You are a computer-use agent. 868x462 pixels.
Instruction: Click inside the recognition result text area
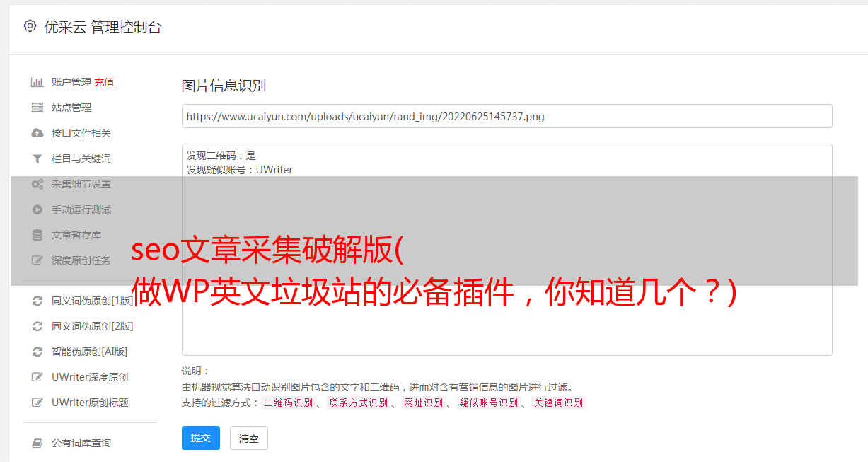pyautogui.click(x=507, y=250)
